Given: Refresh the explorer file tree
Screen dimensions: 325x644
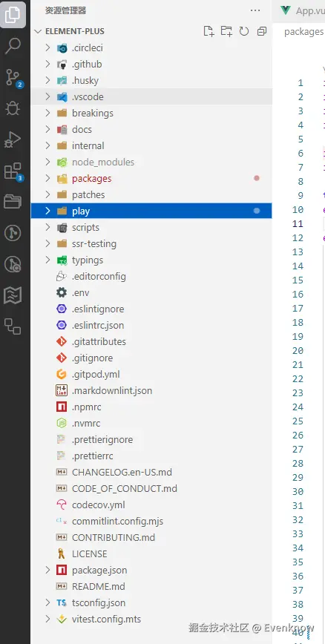Looking at the screenshot, I should 244,31.
